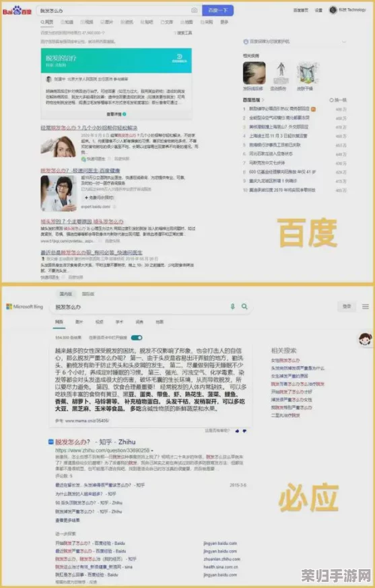Select Bing 视频 results tab
Image resolution: width=375 pixels, height=588 pixels.
tap(99, 322)
